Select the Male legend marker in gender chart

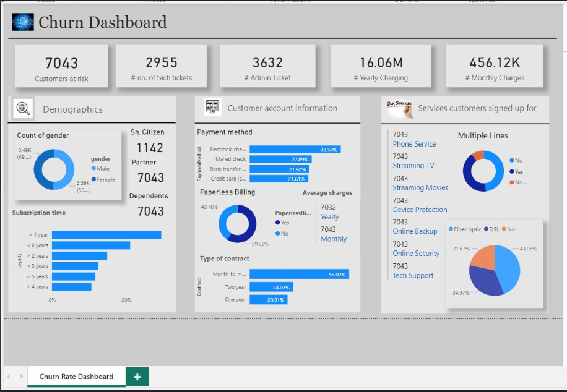click(x=94, y=168)
